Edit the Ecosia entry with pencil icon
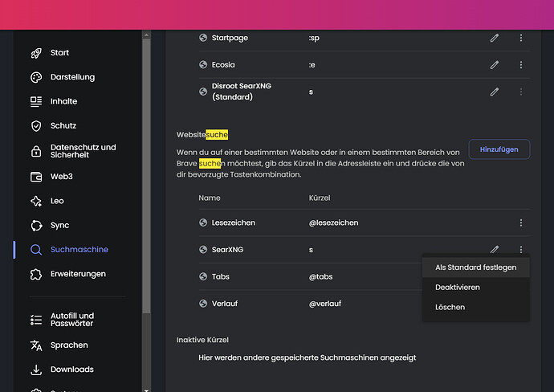This screenshot has height=392, width=554. [495, 65]
